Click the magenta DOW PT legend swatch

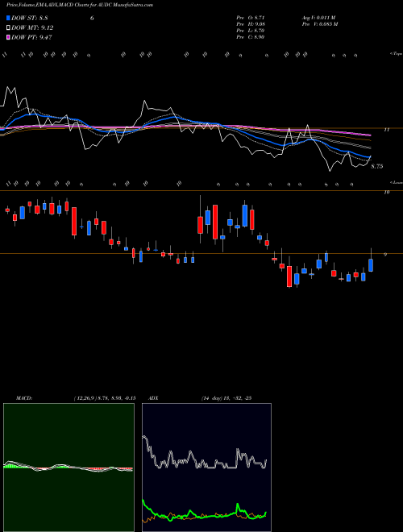[9, 37]
